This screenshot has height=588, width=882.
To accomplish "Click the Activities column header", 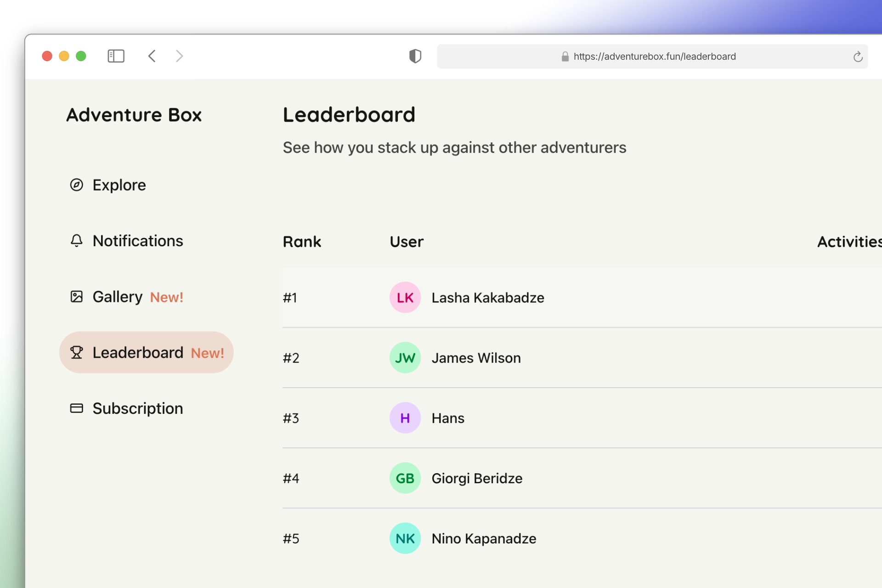I will pyautogui.click(x=849, y=241).
